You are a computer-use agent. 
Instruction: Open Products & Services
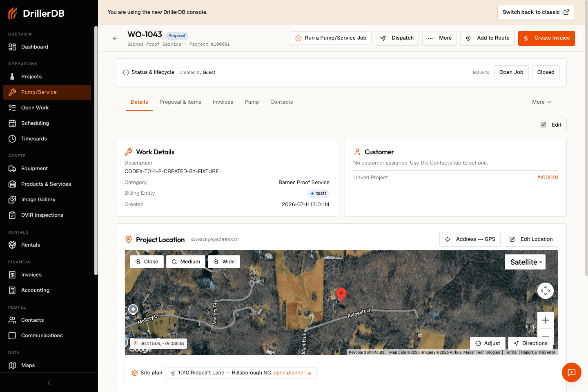47,184
